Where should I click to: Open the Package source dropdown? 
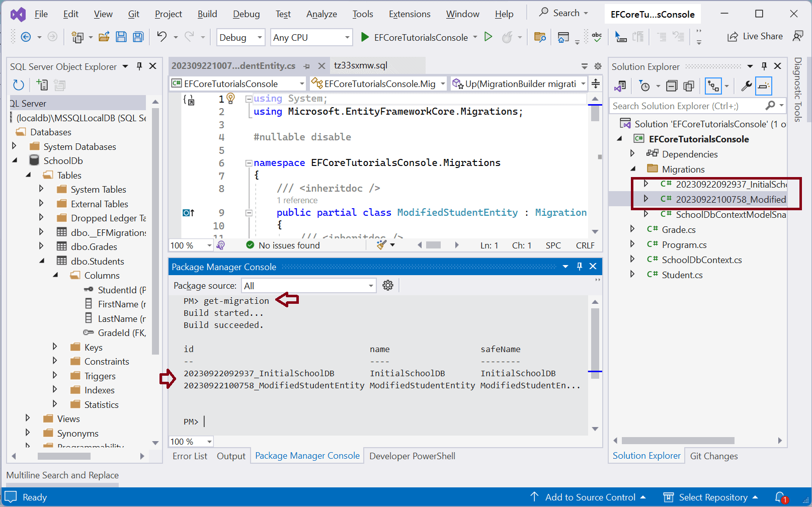309,286
